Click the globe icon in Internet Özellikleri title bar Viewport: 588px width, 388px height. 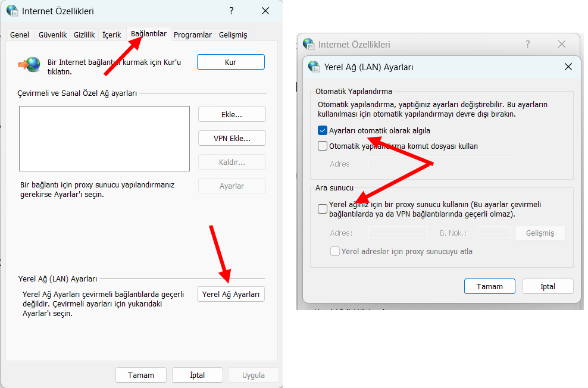(12, 11)
